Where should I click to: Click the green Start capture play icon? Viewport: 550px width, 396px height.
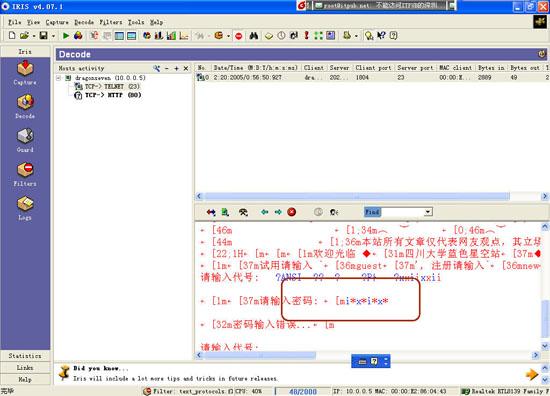(66, 35)
